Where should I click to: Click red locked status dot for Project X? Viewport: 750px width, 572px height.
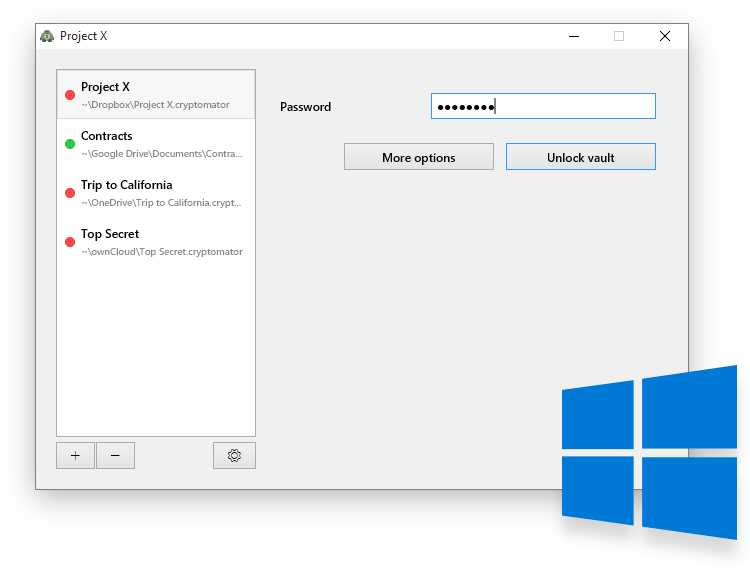[70, 95]
